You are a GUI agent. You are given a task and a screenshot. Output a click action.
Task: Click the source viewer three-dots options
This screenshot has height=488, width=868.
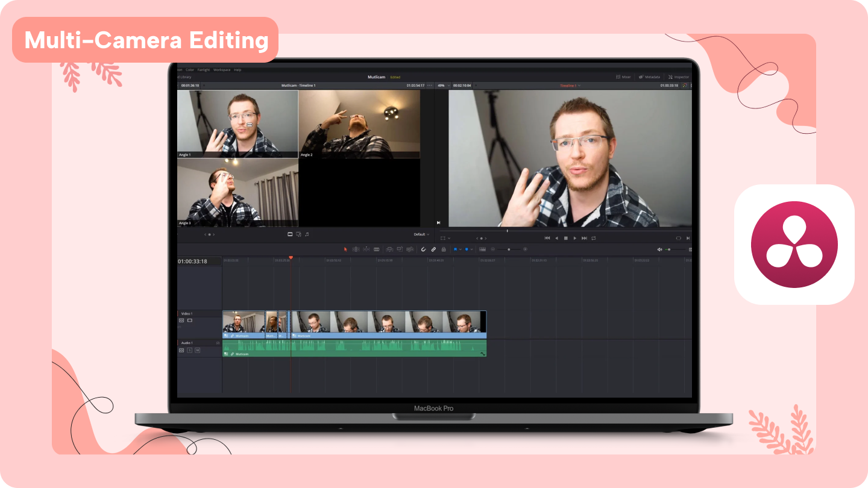point(430,86)
